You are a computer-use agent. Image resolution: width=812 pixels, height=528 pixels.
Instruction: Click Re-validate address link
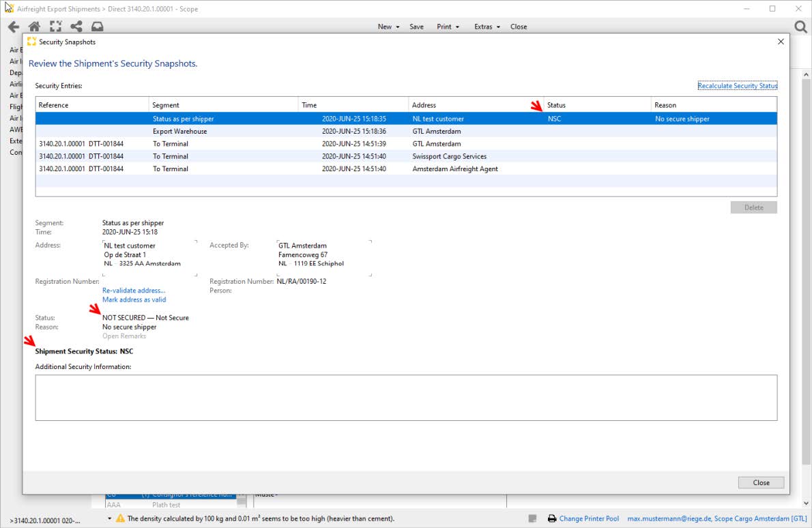coord(134,291)
